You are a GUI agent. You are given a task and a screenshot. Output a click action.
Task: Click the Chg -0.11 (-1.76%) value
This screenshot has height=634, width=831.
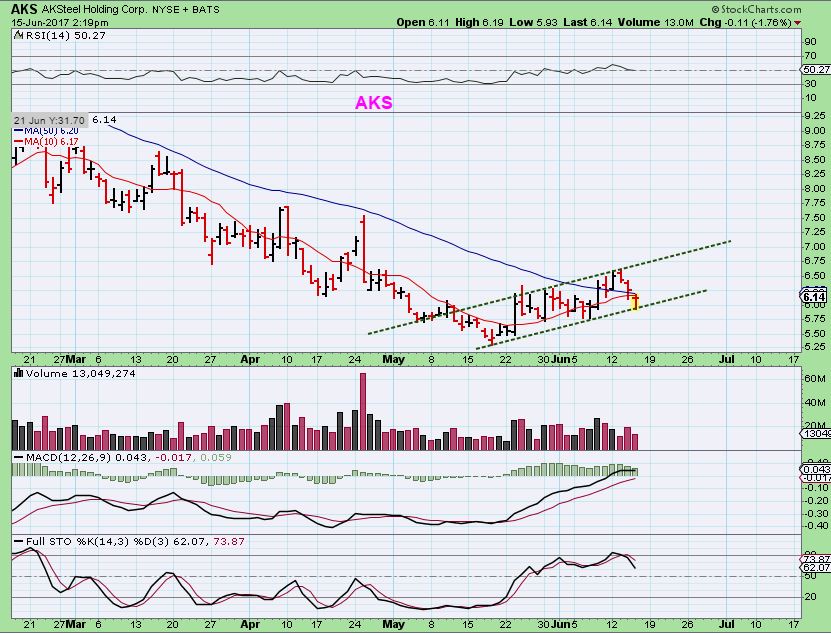(745, 22)
